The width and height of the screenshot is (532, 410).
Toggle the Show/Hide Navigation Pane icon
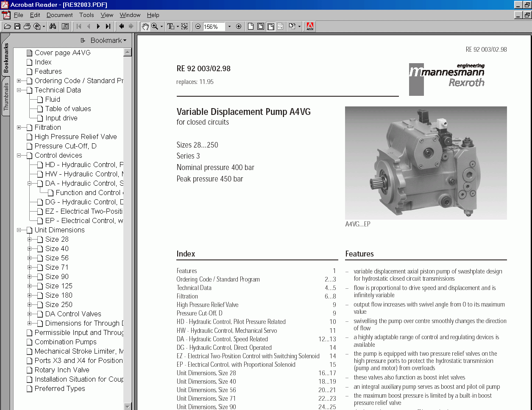pos(65,26)
